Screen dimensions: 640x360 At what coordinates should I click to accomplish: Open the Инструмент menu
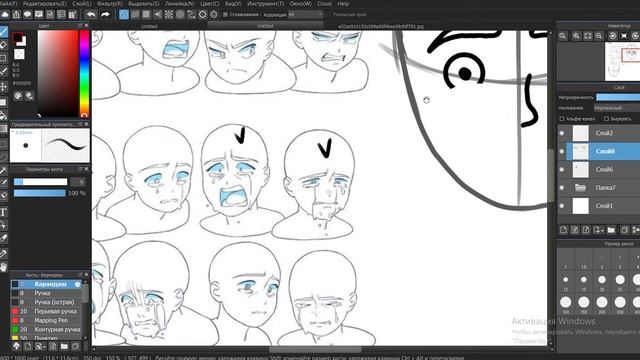point(265,4)
